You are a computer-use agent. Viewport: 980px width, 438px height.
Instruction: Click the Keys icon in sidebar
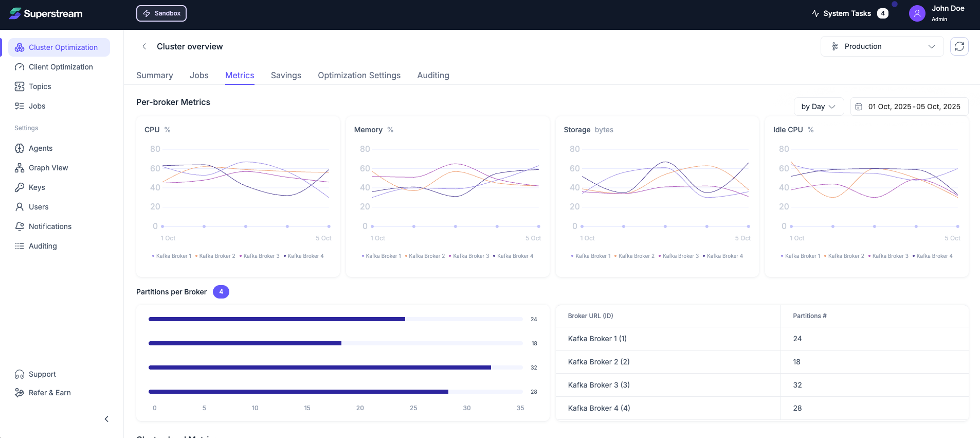coord(20,187)
